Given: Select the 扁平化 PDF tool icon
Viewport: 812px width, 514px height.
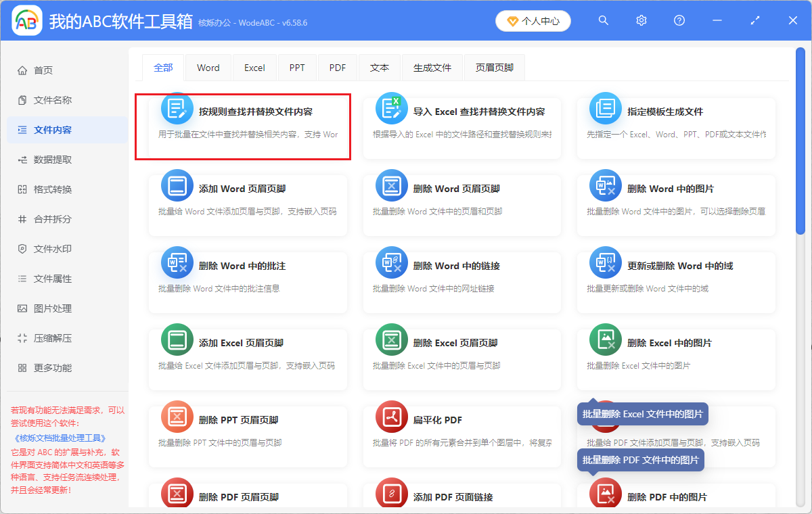Looking at the screenshot, I should 391,417.
